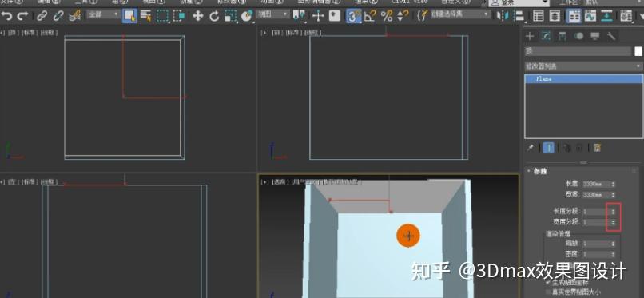Toggle Angle Snap button

click(370, 16)
